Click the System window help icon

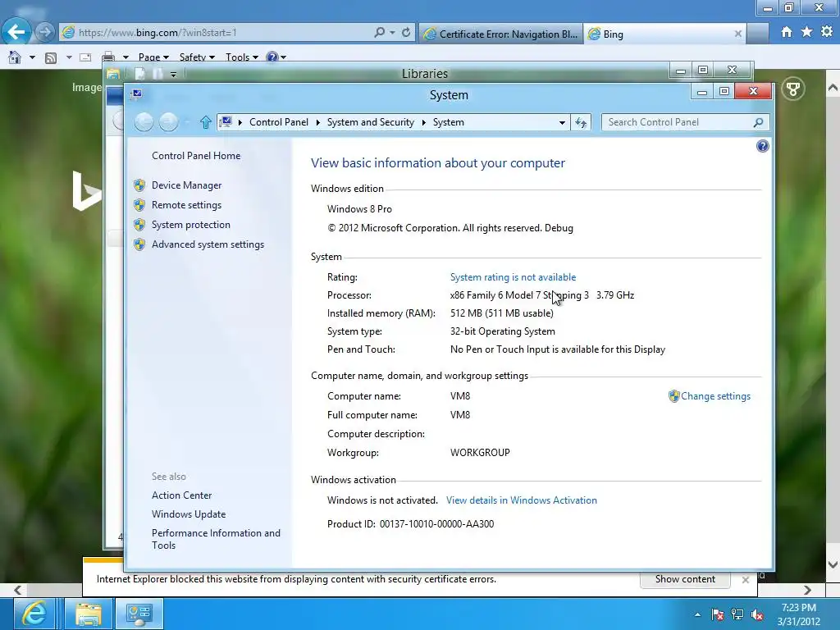pyautogui.click(x=762, y=146)
